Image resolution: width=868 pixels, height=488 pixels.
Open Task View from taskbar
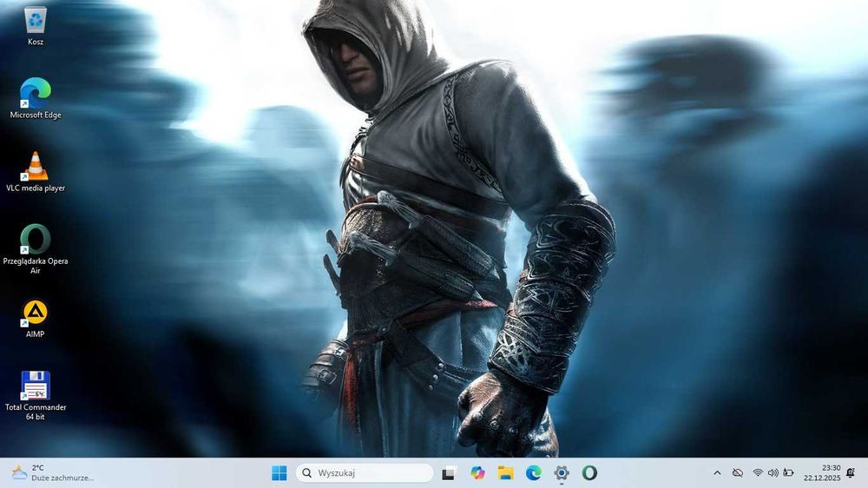(x=449, y=473)
